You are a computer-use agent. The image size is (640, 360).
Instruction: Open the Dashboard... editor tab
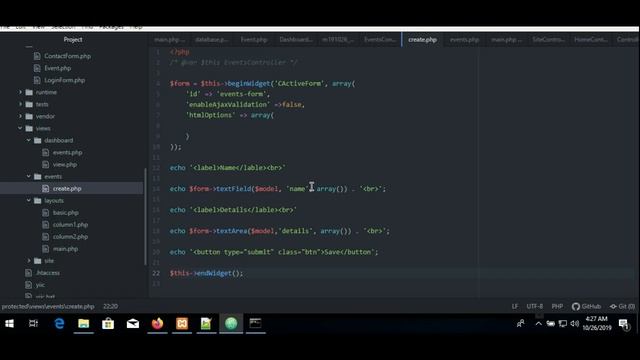point(296,40)
